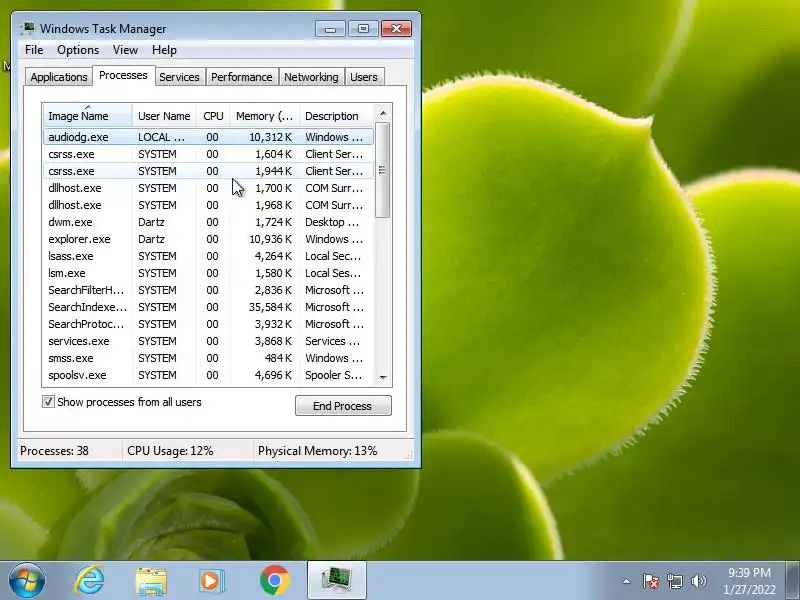Select the dwm.exe process

209,222
